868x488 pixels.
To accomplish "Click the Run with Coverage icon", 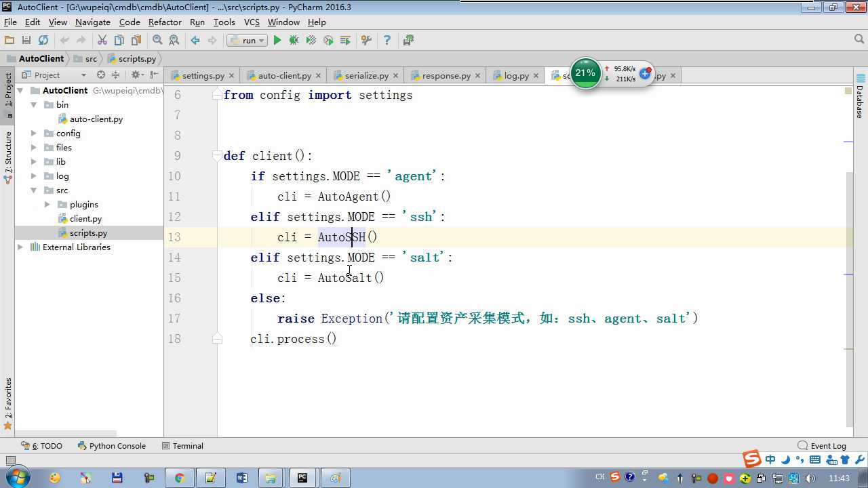I will [311, 41].
